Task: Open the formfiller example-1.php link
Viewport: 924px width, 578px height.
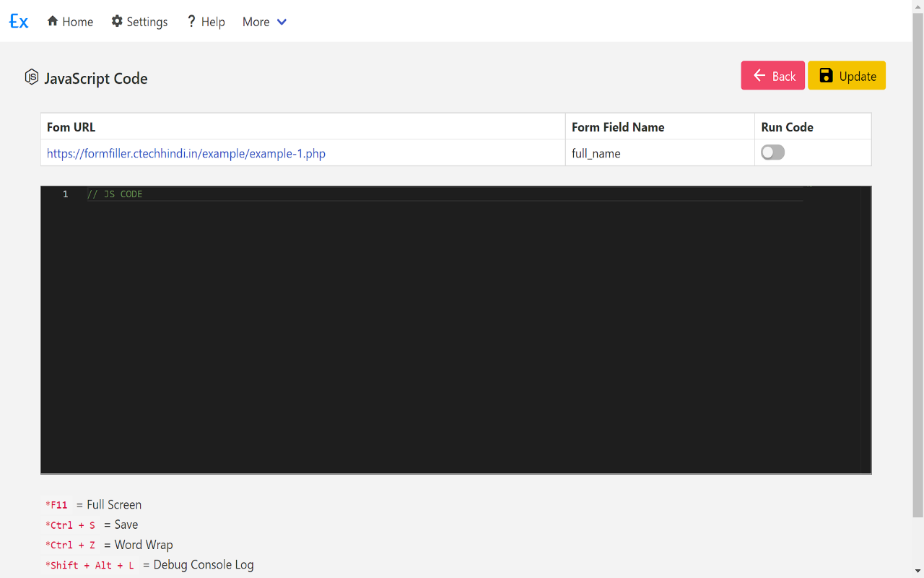Action: pos(186,153)
